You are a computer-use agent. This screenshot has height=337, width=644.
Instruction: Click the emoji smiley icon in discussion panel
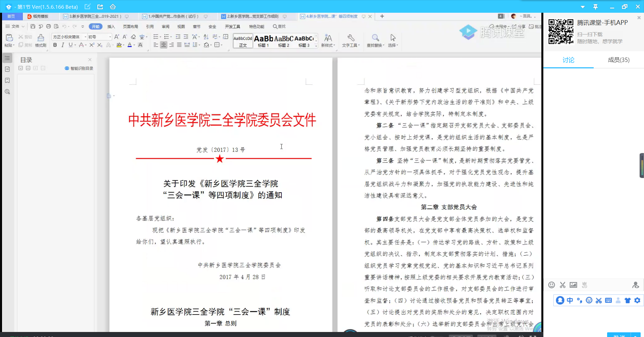551,285
